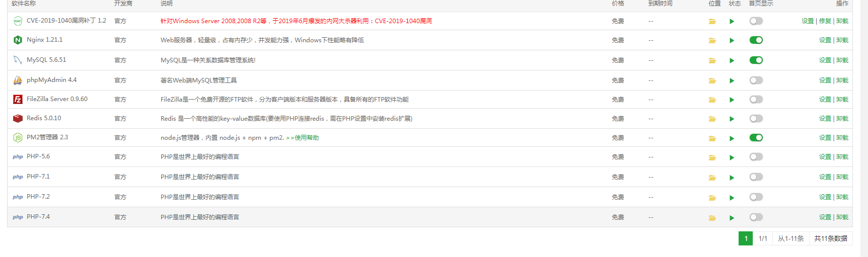Enable homepage display for PHP-7.2

tap(756, 197)
